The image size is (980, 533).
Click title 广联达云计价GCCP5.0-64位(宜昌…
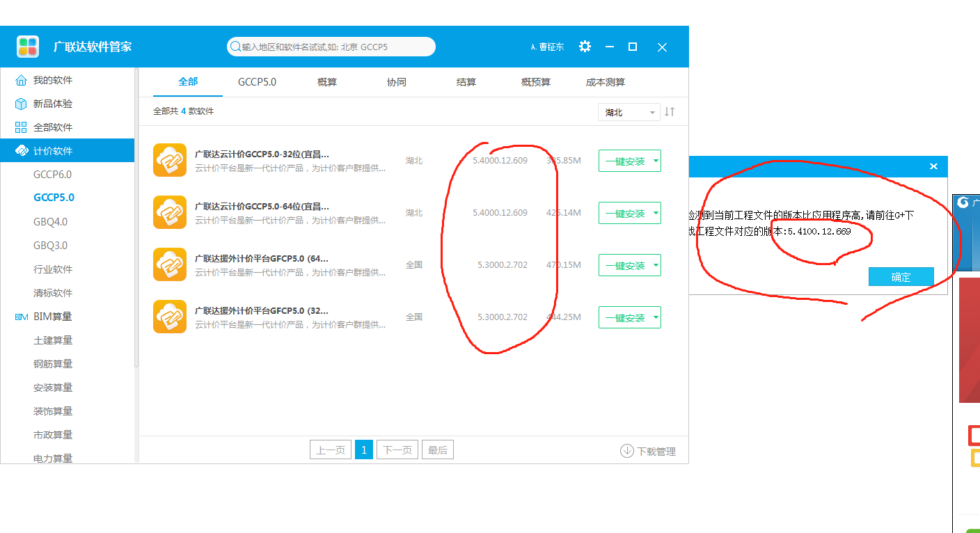coord(262,207)
